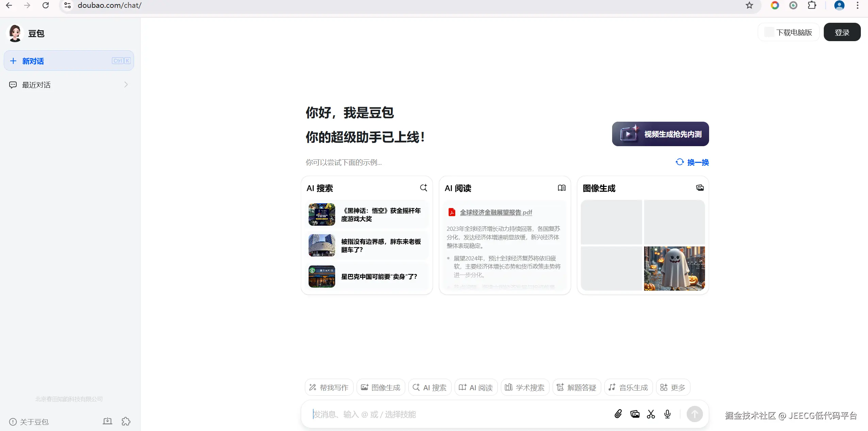868x431 pixels.
Task: Open Chrome's three-dot menu
Action: 857,5
